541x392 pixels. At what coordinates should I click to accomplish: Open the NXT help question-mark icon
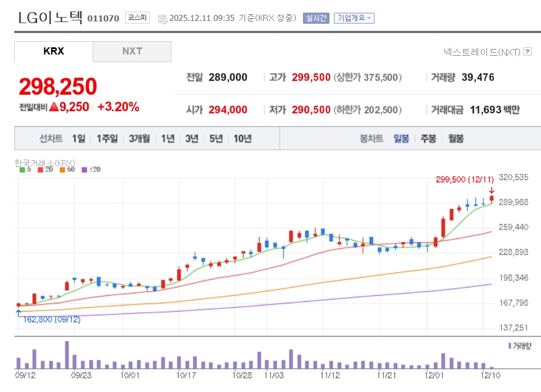[527, 52]
